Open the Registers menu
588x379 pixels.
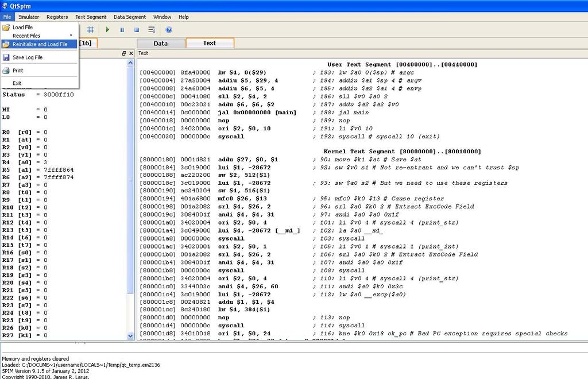pyautogui.click(x=57, y=17)
